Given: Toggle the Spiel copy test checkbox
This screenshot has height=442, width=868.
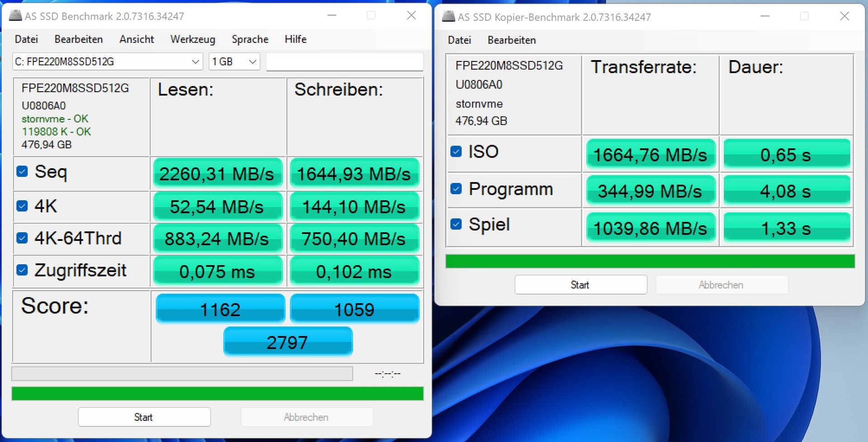Looking at the screenshot, I should 456,224.
